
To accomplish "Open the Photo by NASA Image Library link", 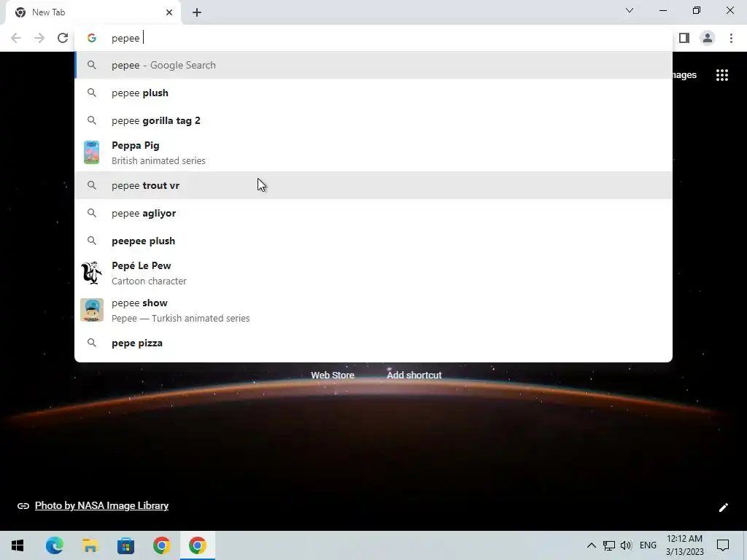I will pyautogui.click(x=101, y=506).
